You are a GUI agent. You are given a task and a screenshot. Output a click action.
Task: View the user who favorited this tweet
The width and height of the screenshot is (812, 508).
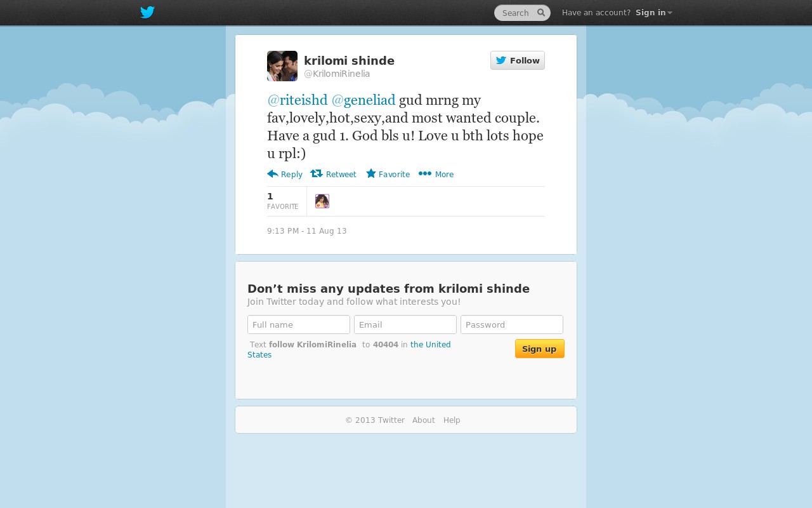pos(322,201)
